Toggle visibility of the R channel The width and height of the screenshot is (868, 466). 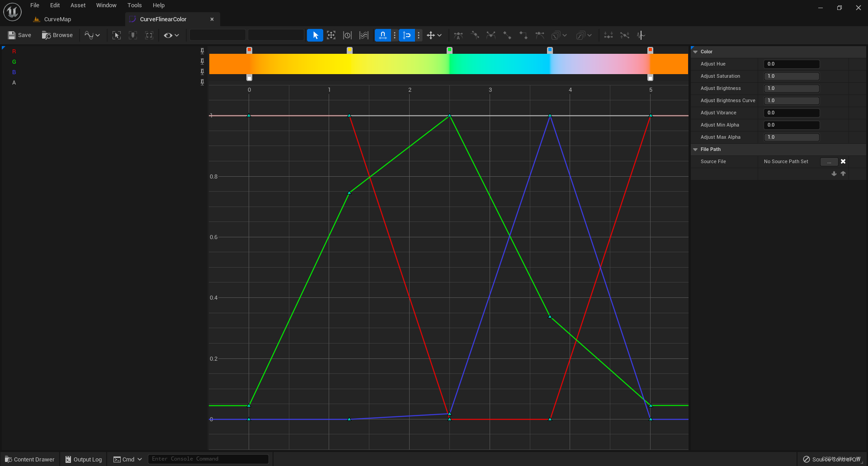point(14,51)
